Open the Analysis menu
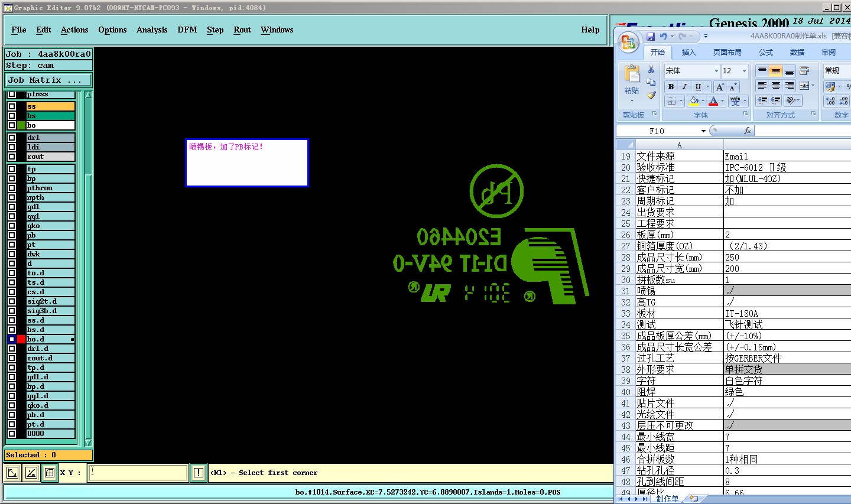851x504 pixels. (152, 30)
